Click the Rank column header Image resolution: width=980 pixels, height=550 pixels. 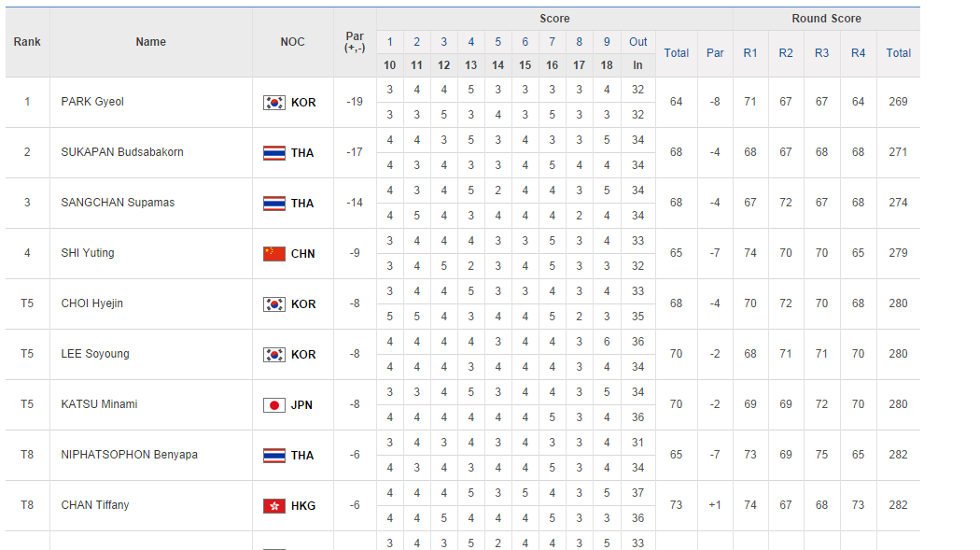tap(27, 42)
